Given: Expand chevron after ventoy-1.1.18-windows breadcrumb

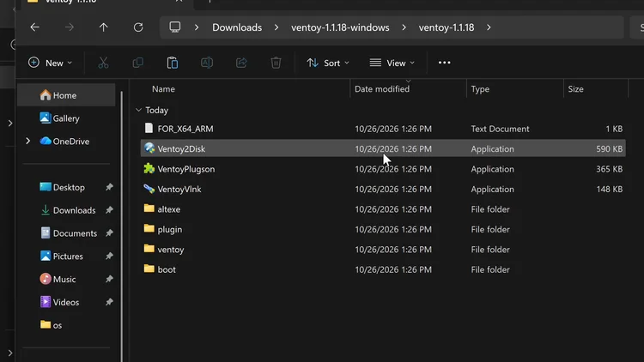Looking at the screenshot, I should pos(404,27).
